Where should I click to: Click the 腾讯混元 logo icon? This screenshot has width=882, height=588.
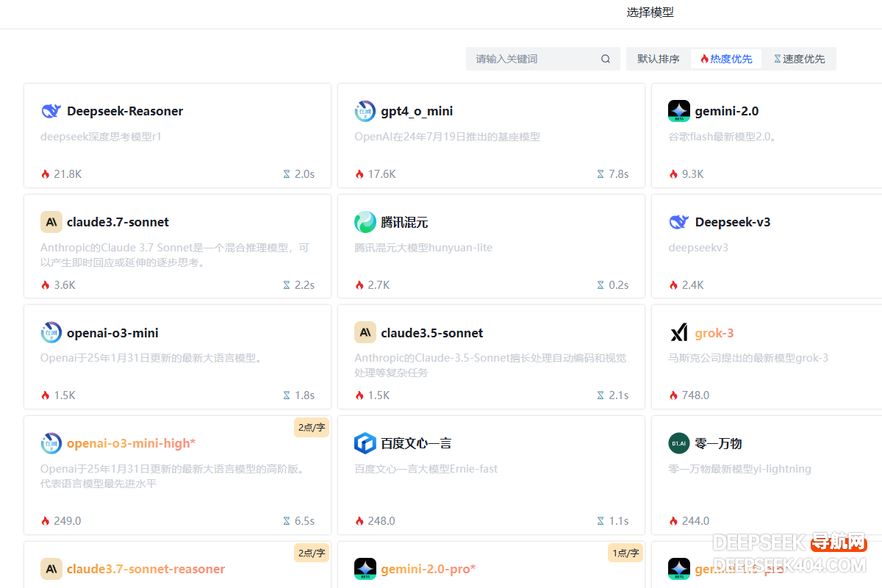click(365, 222)
